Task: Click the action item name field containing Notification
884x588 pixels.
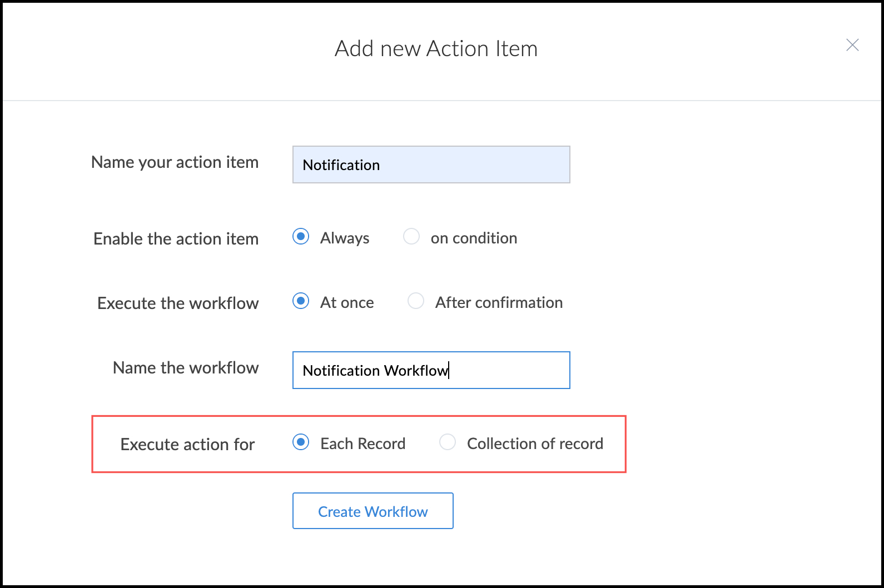Action: [x=431, y=165]
